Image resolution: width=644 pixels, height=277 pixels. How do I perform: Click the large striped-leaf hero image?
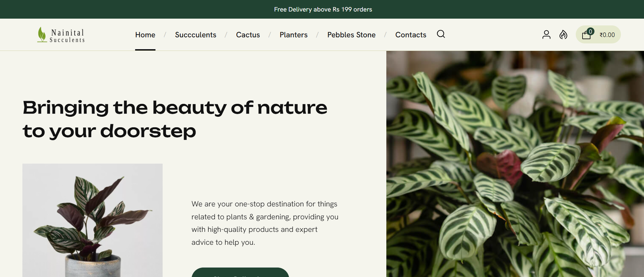(x=515, y=163)
